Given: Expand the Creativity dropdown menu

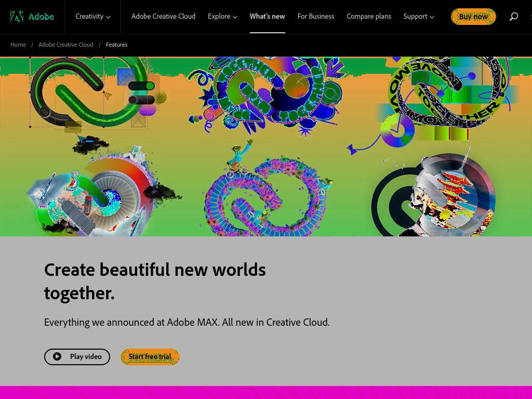Looking at the screenshot, I should [x=93, y=16].
